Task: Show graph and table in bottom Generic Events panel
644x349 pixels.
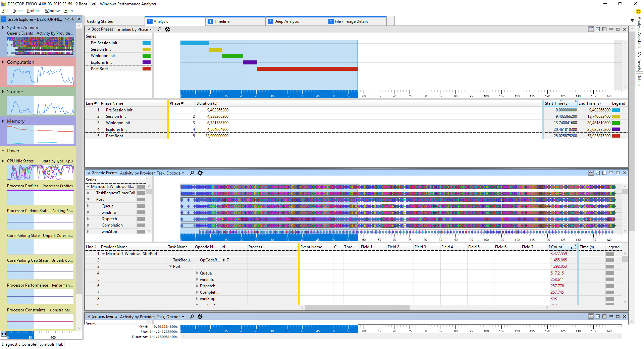Action: coord(591,316)
